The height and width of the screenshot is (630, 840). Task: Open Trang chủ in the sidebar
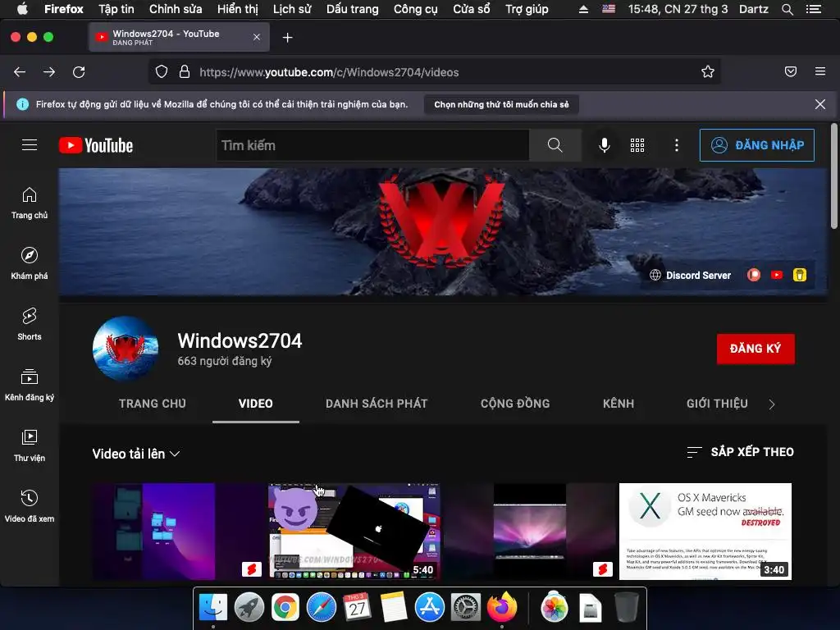point(30,203)
